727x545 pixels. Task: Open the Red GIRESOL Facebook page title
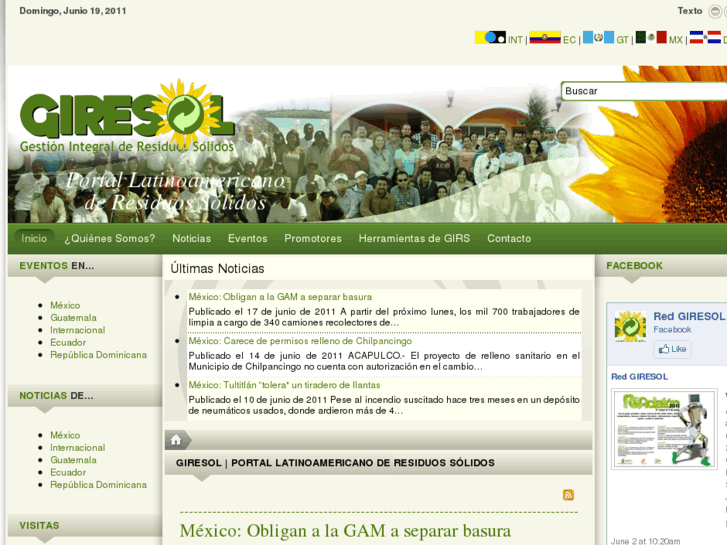click(x=689, y=316)
